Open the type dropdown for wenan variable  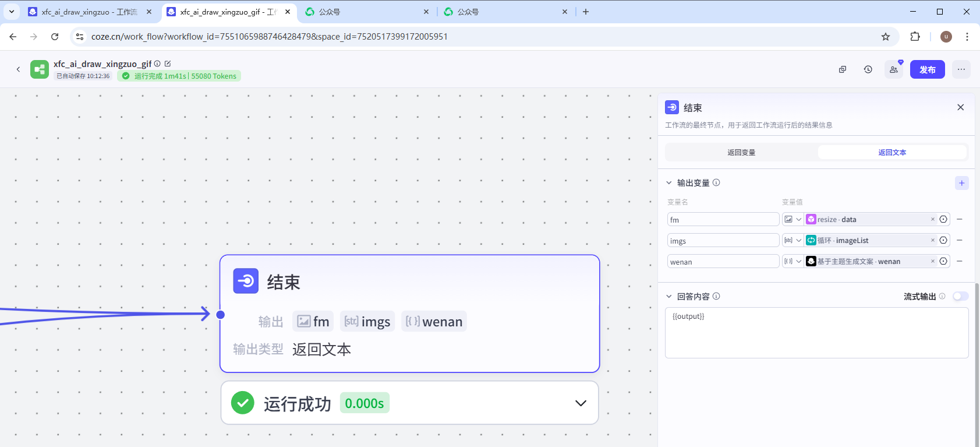pos(793,261)
